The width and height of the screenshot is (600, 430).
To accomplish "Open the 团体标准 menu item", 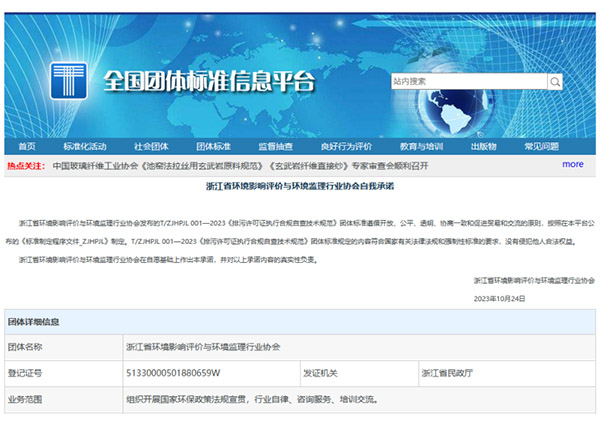I will (214, 147).
